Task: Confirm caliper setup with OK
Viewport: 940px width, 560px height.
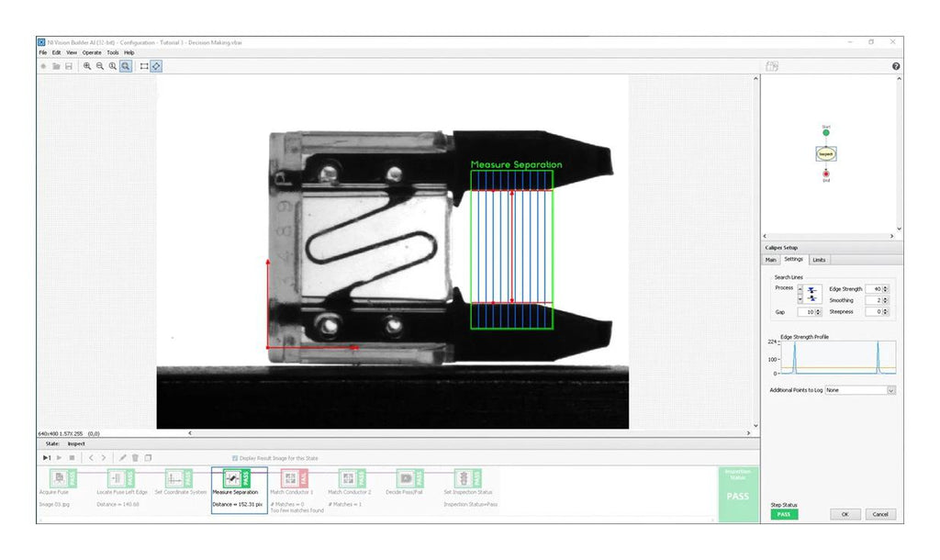Action: (845, 514)
